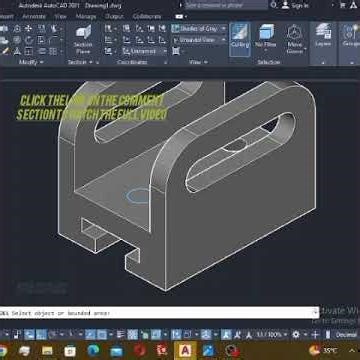Toggle Selection Cycling in status bar
The height and width of the screenshot is (360, 360).
tap(144, 334)
